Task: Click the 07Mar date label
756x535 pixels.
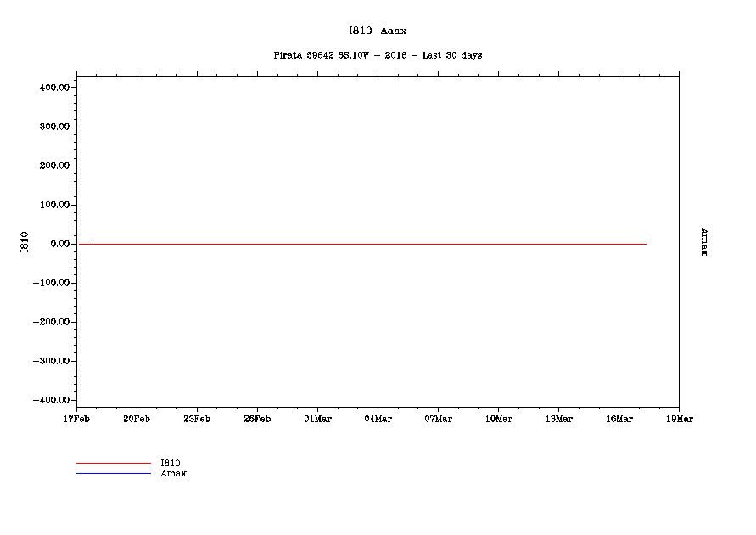Action: [x=438, y=419]
